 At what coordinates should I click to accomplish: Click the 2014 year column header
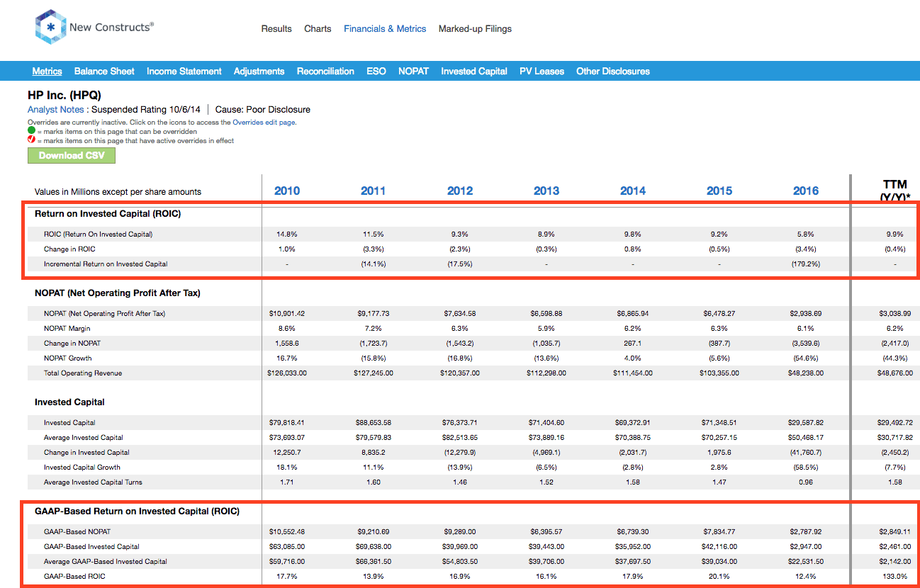[633, 191]
